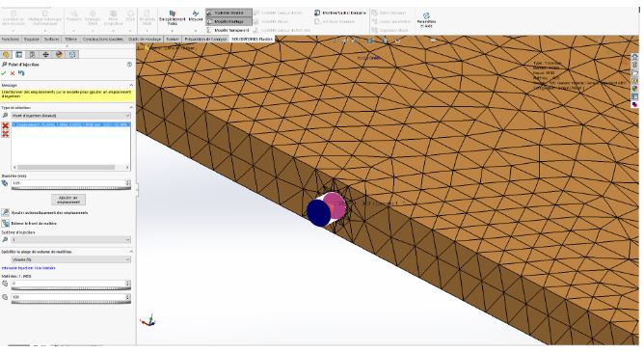Open the Système d'injection dropdown

pyautogui.click(x=70, y=240)
